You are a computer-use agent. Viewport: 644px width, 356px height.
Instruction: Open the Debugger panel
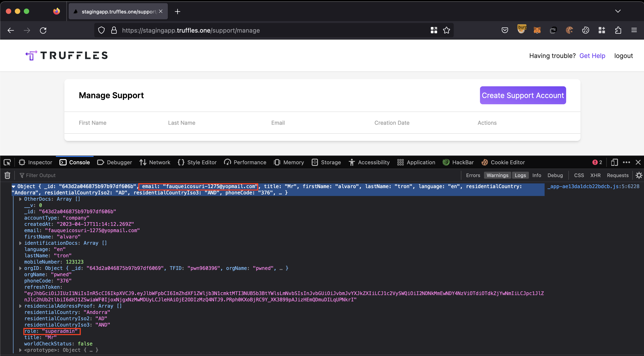click(x=118, y=162)
